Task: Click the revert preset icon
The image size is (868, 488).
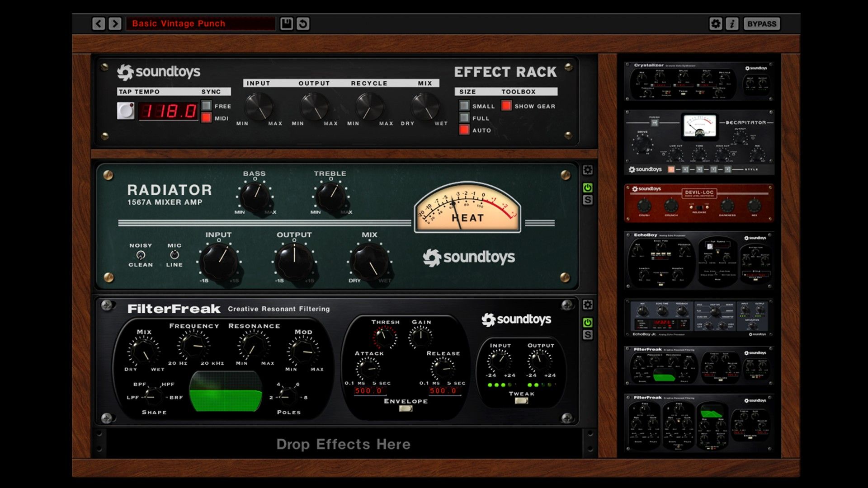Action: point(303,23)
